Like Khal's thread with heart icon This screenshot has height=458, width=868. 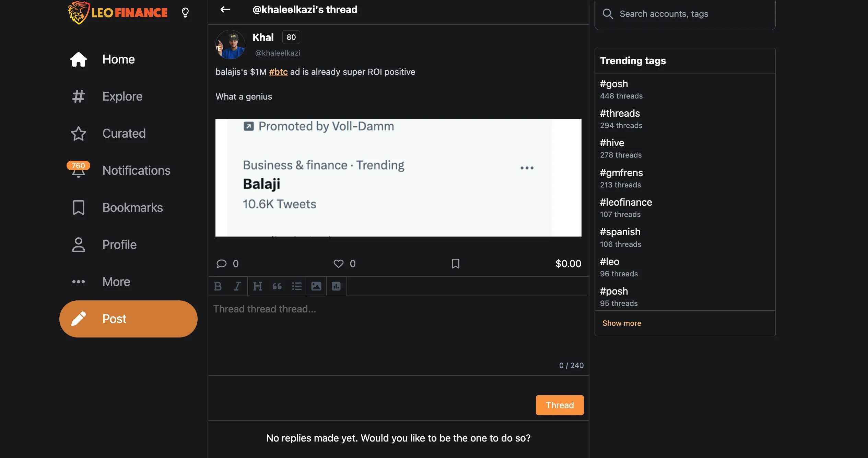[338, 264]
